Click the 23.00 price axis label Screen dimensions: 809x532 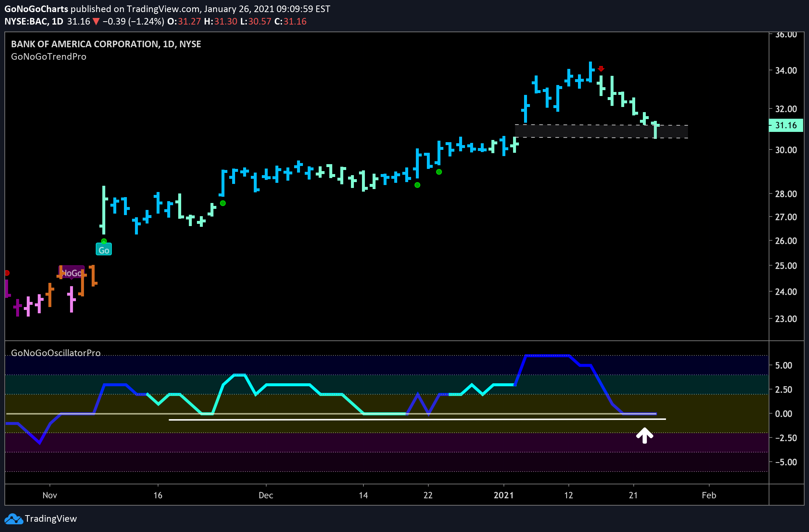[786, 319]
